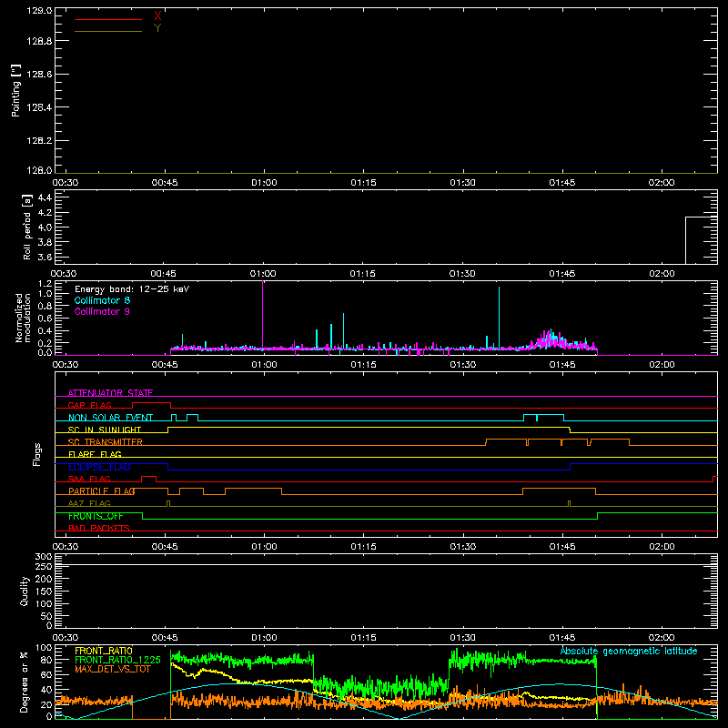
Task: Click the tall cyan spike near 01:35
Action: tap(499, 318)
